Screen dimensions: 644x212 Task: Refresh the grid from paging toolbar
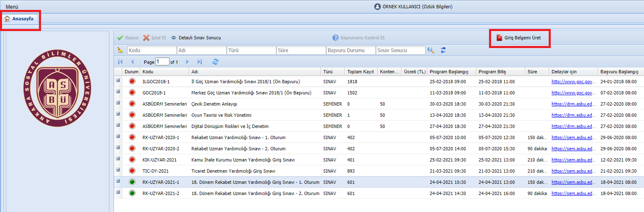215,62
